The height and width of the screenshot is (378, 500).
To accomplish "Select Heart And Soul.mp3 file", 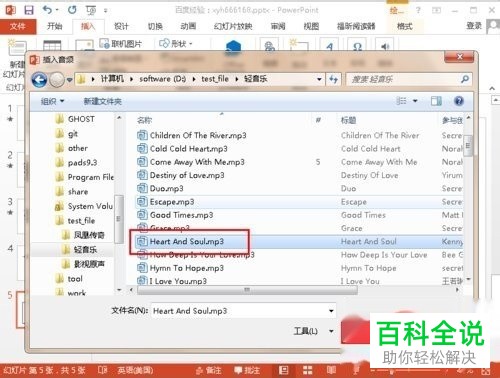I will pyautogui.click(x=181, y=242).
